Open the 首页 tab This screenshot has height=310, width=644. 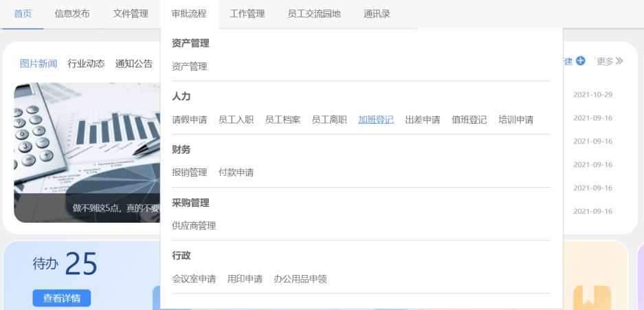tap(23, 13)
